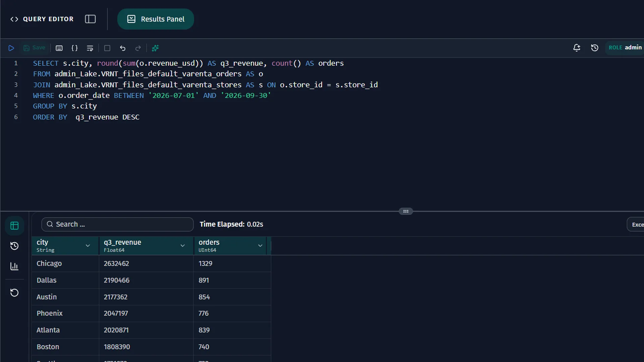This screenshot has width=644, height=362.
Task: Select the 2190466 revenue cell
Action: [146, 280]
